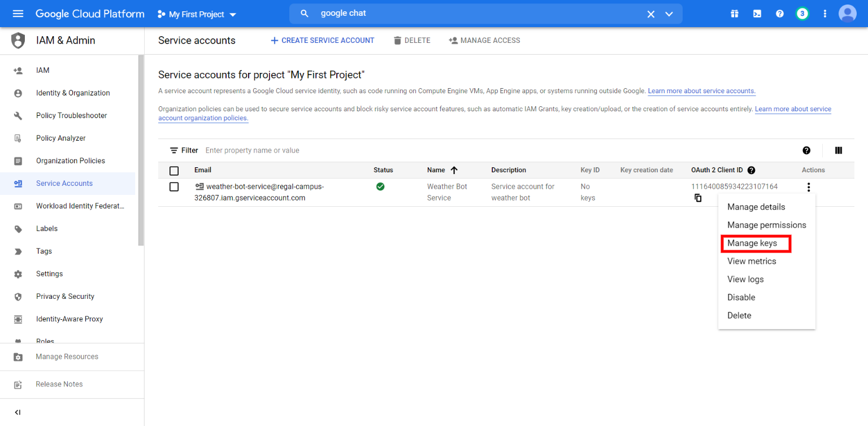Open the Cloud Shell terminal

(x=757, y=13)
